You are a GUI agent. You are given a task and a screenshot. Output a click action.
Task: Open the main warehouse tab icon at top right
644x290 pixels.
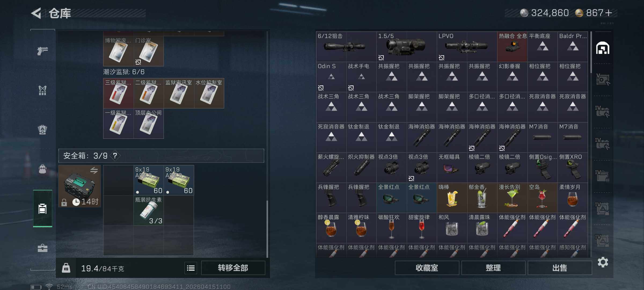[x=602, y=48]
